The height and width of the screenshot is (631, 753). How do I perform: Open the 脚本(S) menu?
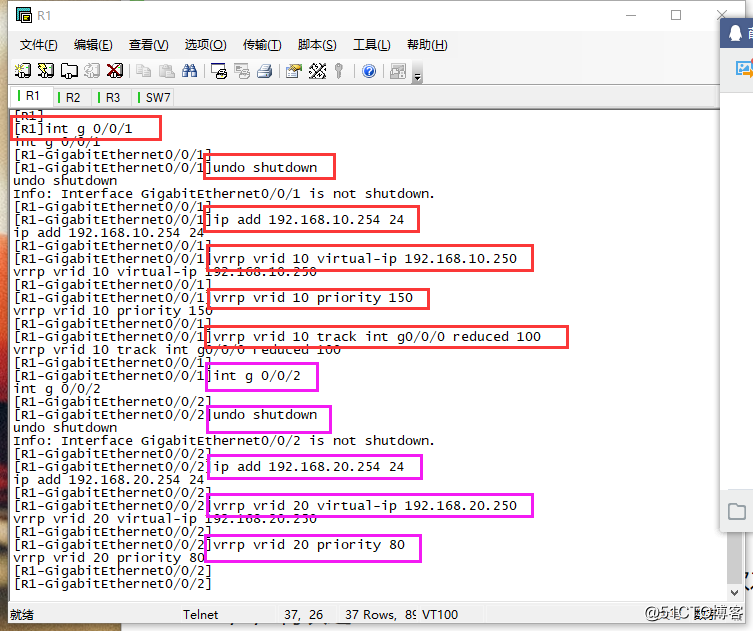(317, 45)
